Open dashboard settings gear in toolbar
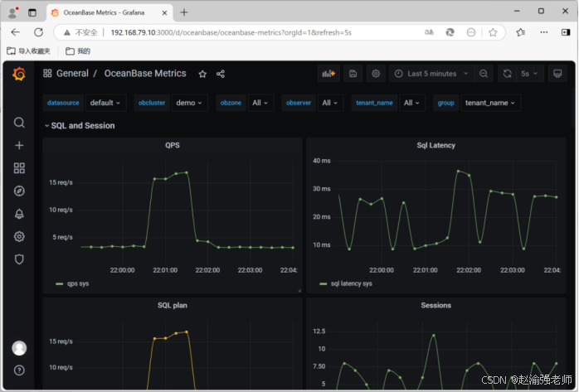 tap(376, 74)
